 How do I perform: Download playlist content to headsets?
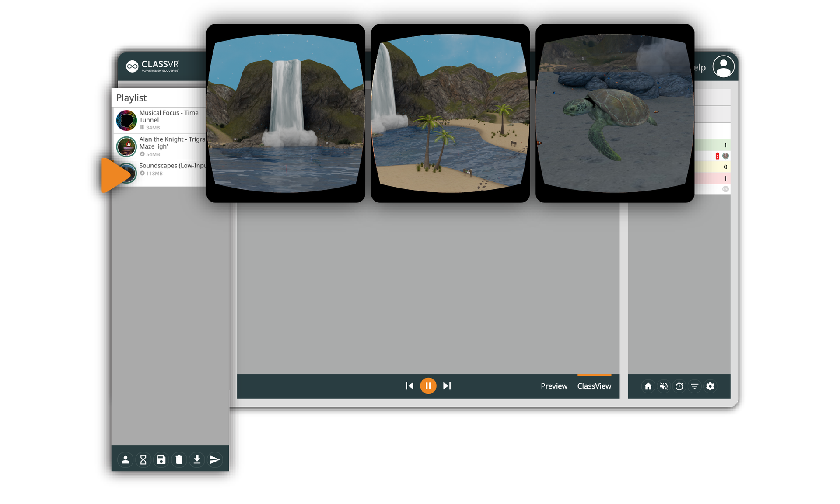196,459
